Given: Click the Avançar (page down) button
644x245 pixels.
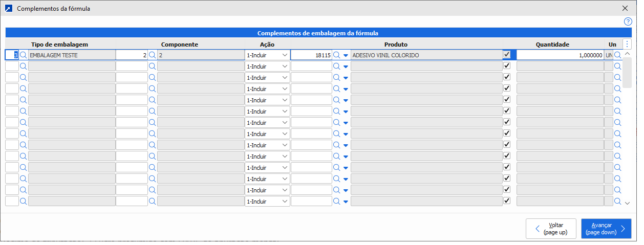Looking at the screenshot, I should click(606, 229).
